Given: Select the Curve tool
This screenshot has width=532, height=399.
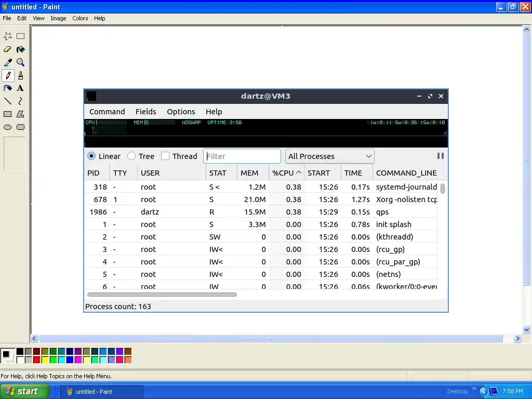Looking at the screenshot, I should click(x=21, y=101).
